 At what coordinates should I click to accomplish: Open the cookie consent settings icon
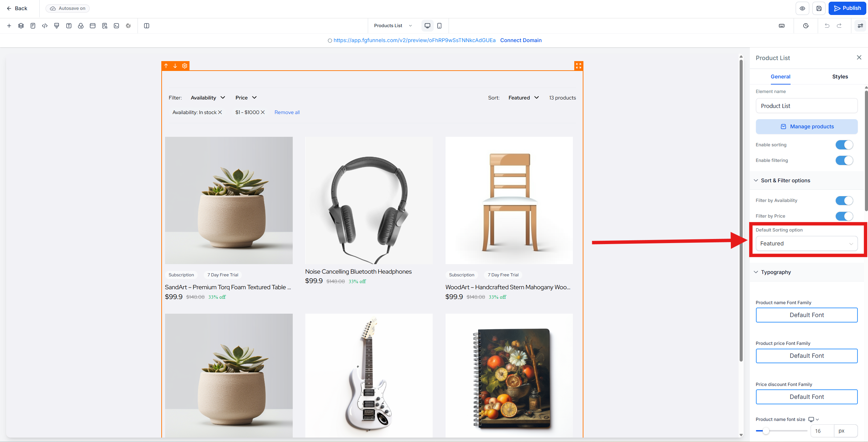[x=128, y=26]
